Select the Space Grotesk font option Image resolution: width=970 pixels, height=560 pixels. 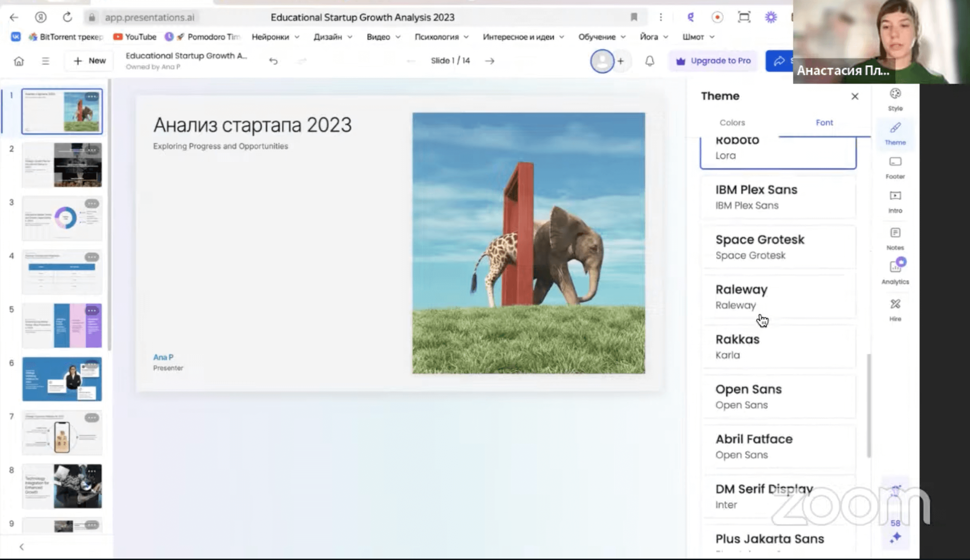click(777, 247)
